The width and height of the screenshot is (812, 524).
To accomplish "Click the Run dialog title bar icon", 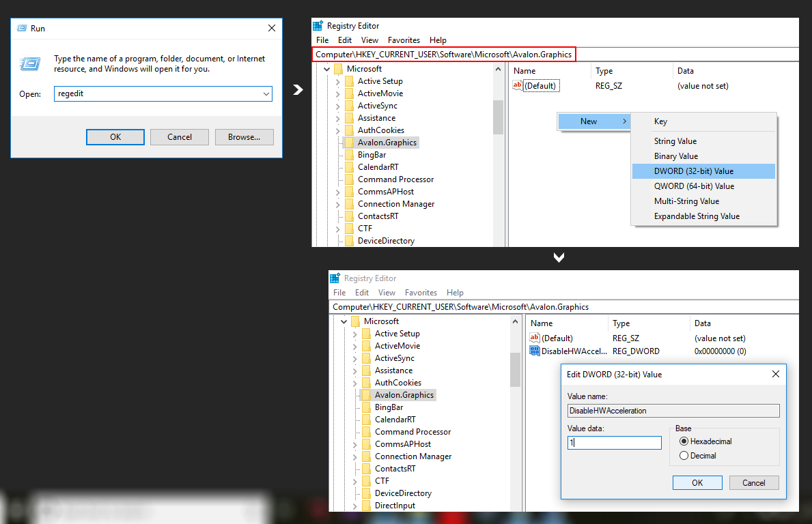I will tap(22, 28).
